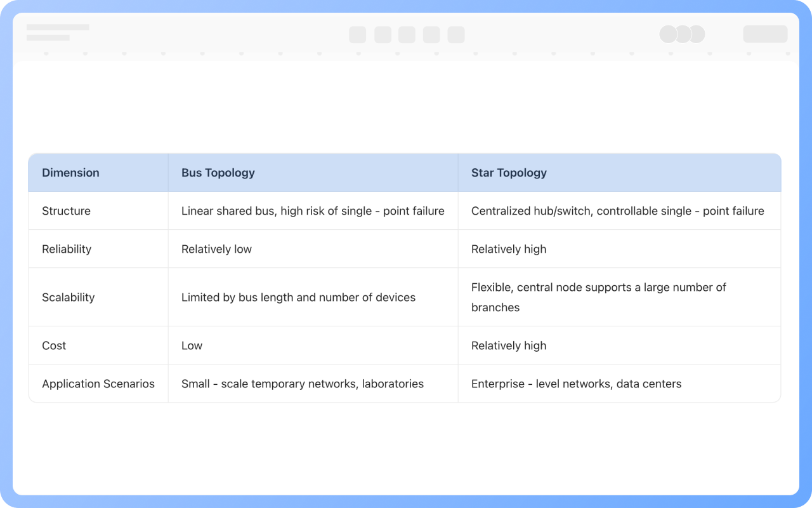Select the Star Topology column header
The width and height of the screenshot is (812, 508).
point(509,173)
